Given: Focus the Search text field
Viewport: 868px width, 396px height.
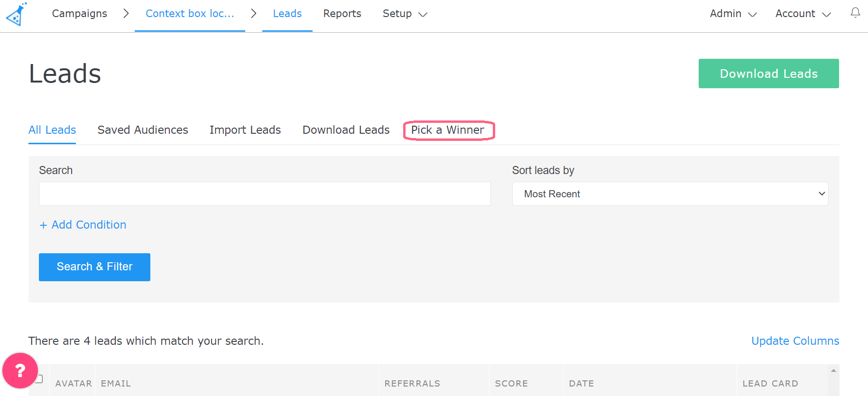Looking at the screenshot, I should (265, 194).
